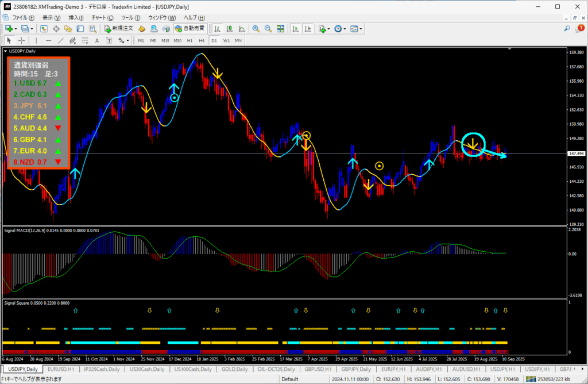Open the ファイル menu
The width and height of the screenshot is (588, 384).
23,18
